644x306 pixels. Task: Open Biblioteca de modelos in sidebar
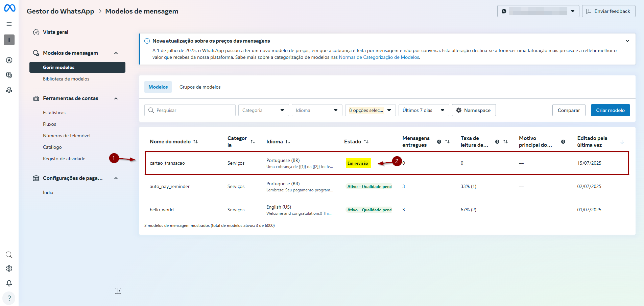[x=66, y=79]
